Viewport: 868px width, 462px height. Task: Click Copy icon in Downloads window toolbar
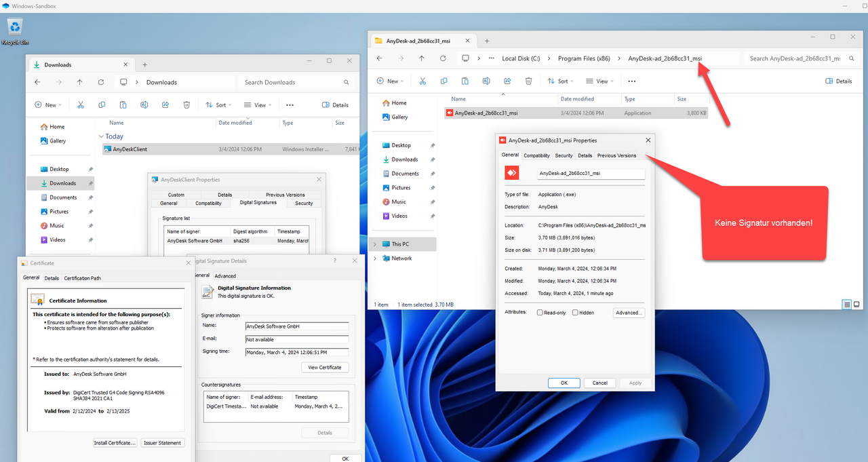[x=102, y=105]
